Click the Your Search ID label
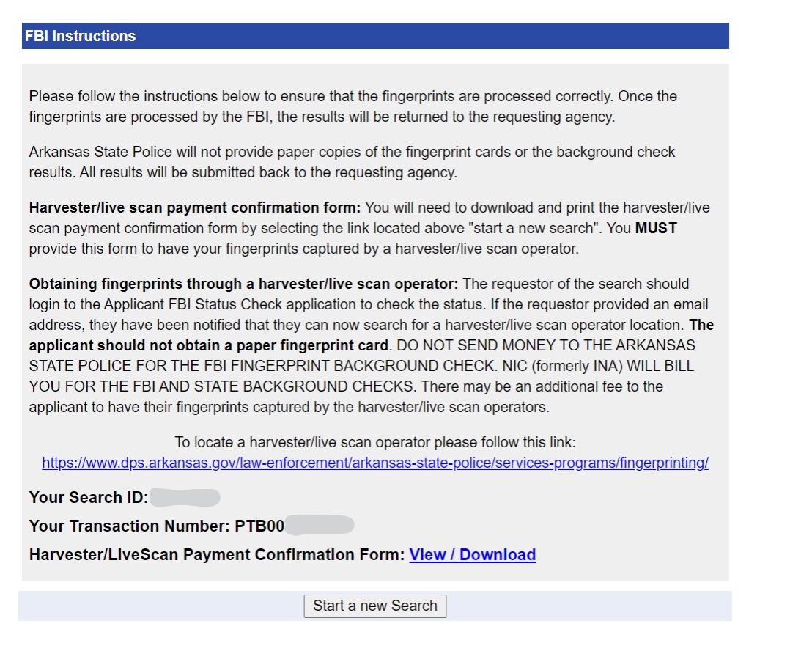 [88, 497]
